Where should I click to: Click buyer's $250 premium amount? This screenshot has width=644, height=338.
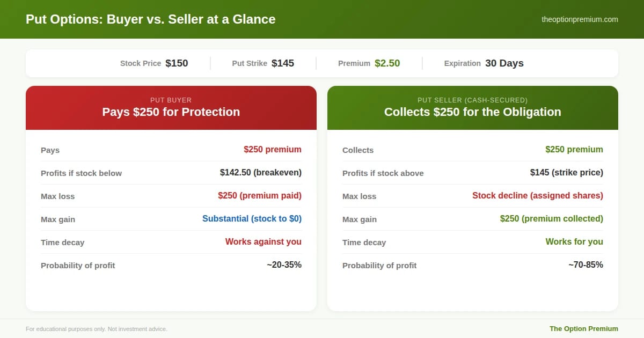tap(272, 150)
